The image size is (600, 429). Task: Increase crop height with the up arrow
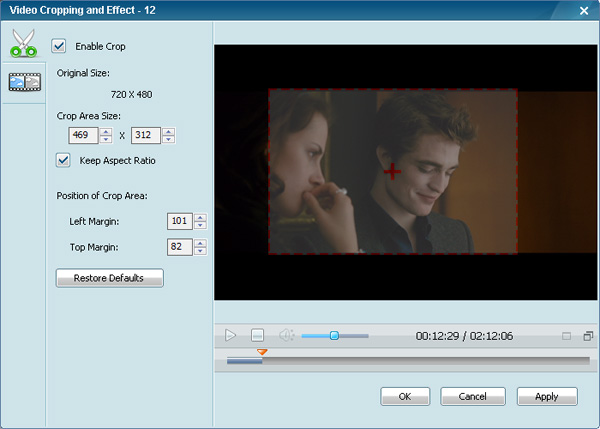[168, 132]
